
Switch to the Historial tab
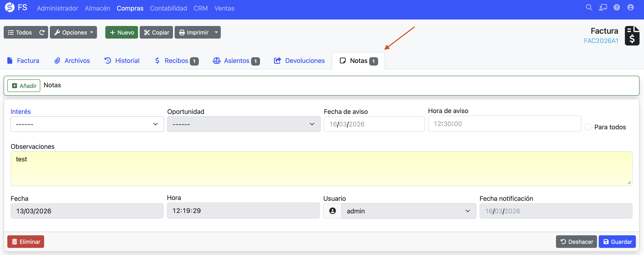click(122, 61)
